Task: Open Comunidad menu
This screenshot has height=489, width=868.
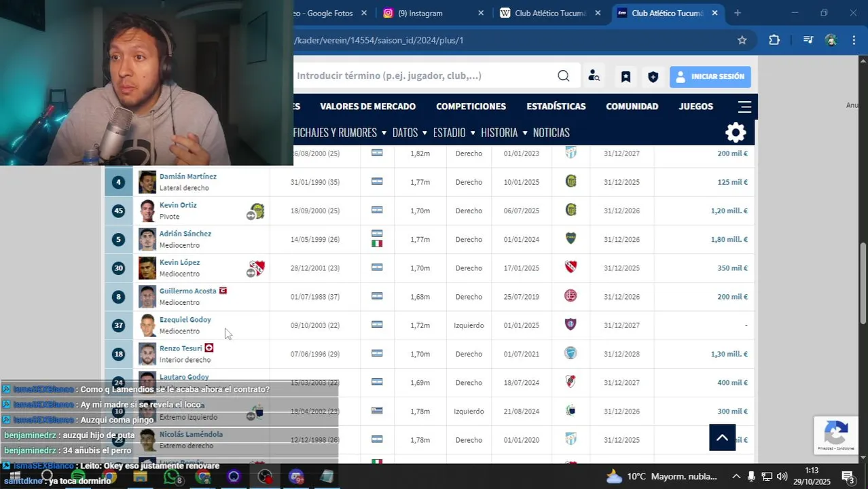Action: pos(632,107)
